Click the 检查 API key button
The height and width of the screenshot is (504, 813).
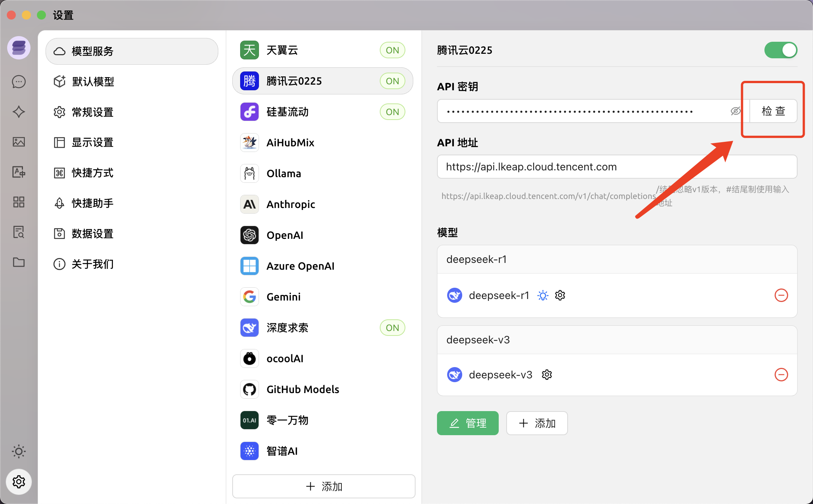point(773,111)
